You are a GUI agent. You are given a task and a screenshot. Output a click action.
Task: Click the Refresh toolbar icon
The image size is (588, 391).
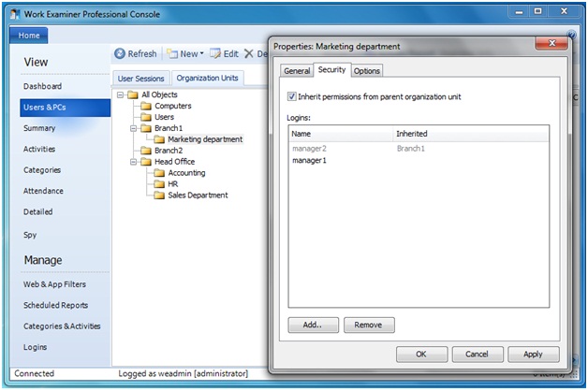(x=120, y=54)
